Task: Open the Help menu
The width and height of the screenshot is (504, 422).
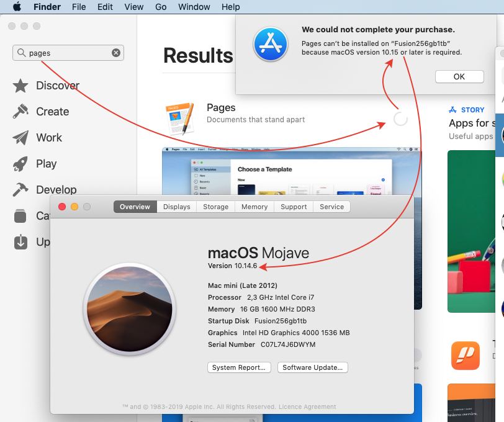Action: coord(230,7)
